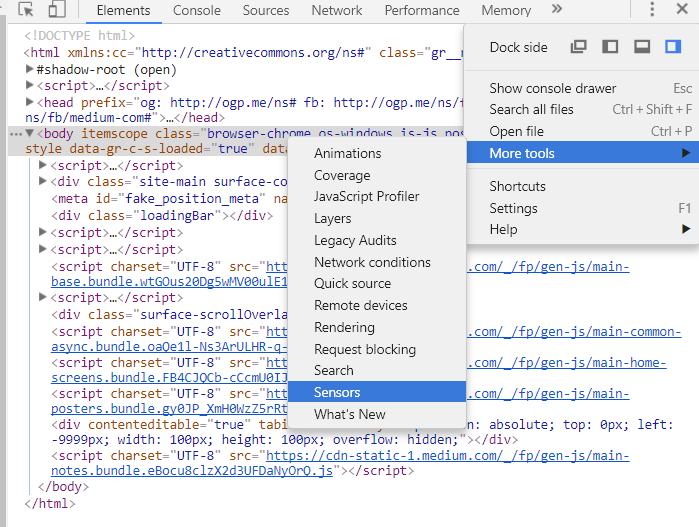The height and width of the screenshot is (527, 699).
Task: Open Legacy Audits tool
Action: [x=377, y=240]
